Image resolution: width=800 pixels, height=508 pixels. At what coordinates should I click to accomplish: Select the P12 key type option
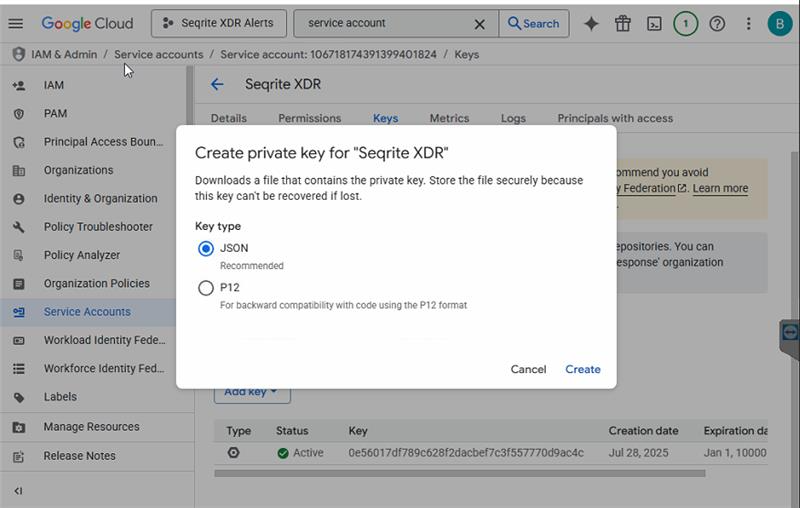coord(206,288)
